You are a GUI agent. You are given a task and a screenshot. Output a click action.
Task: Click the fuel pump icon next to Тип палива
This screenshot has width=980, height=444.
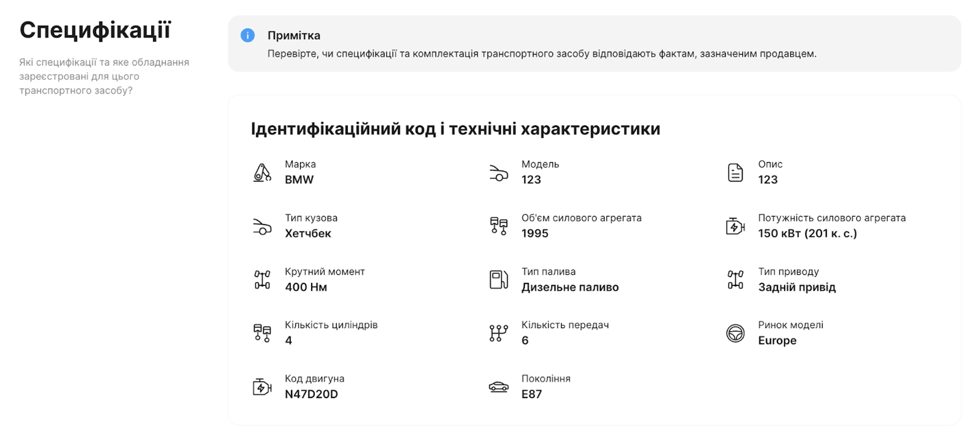coord(499,280)
